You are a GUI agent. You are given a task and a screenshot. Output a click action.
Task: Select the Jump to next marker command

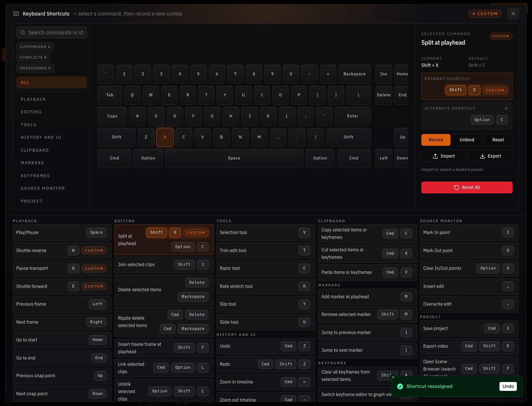tap(368, 350)
